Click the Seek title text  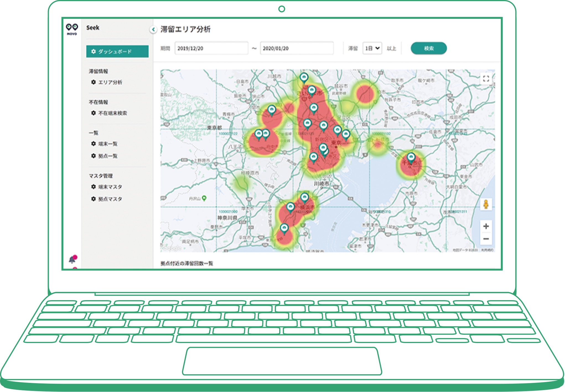point(93,28)
